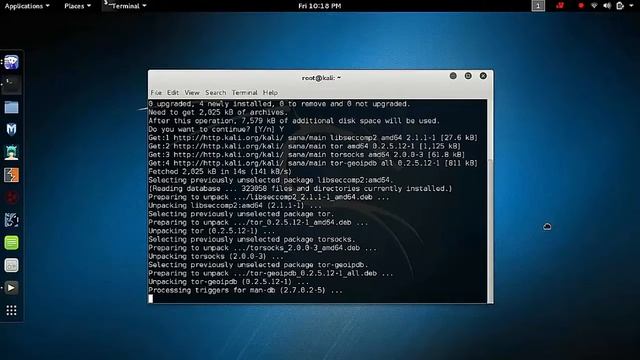
Task: Open the Places menu
Action: [77, 6]
